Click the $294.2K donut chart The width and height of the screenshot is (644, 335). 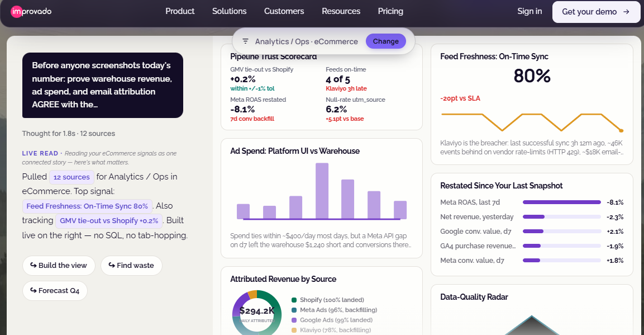[x=257, y=313]
